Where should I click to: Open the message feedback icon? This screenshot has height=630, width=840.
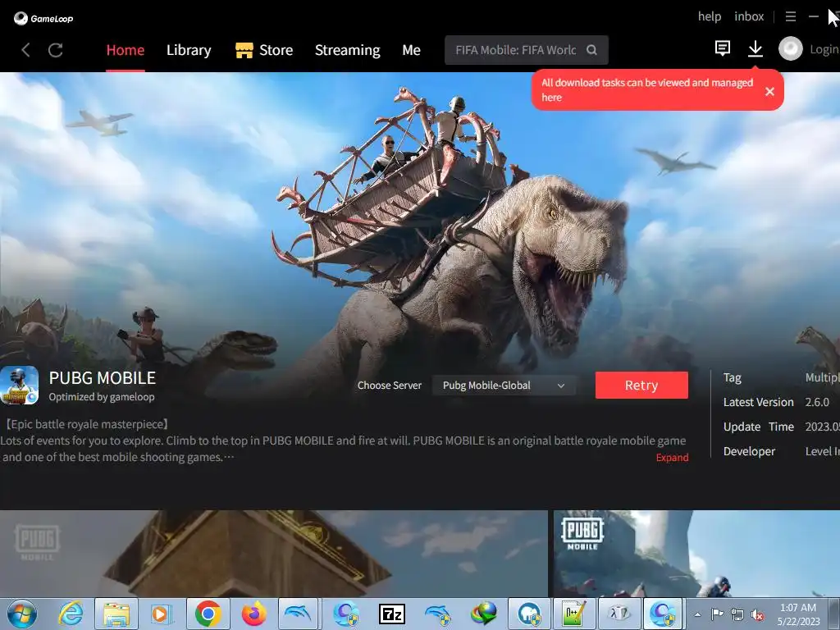(x=722, y=48)
